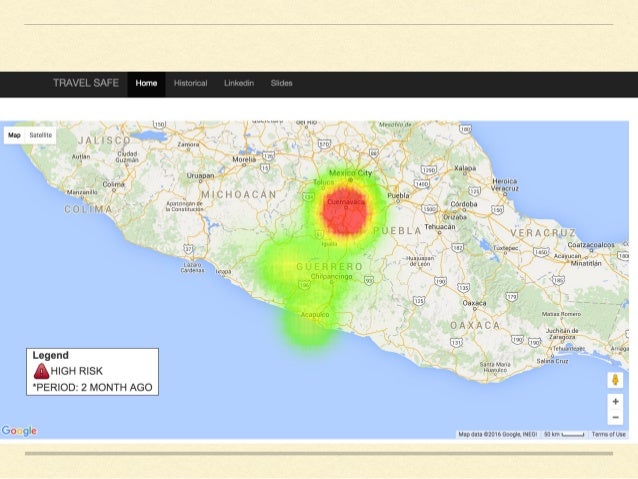Image resolution: width=638 pixels, height=479 pixels.
Task: Click the MICHOACÁN state label
Action: coord(239,195)
